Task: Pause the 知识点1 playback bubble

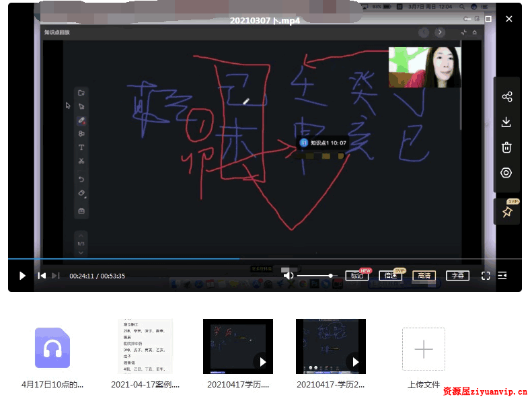Action: click(303, 143)
